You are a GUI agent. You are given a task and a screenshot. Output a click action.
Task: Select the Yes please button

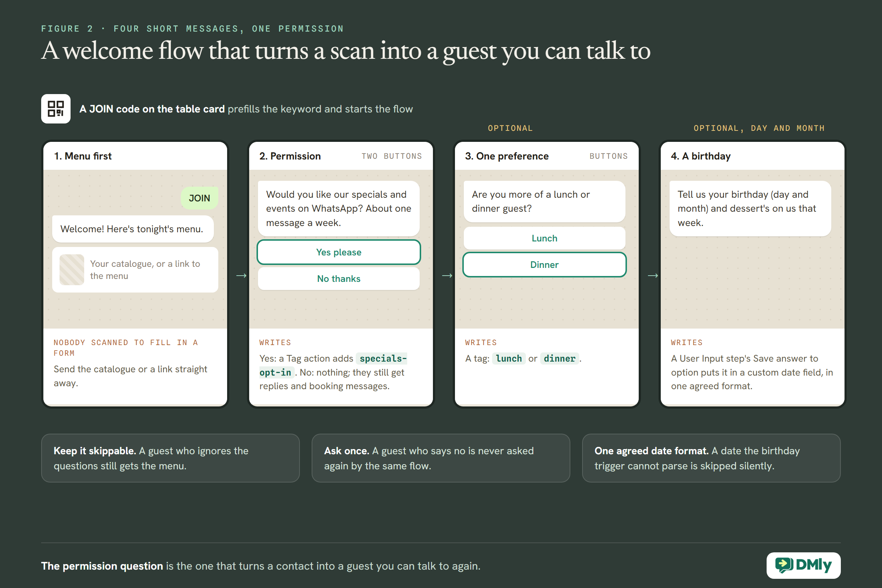click(338, 252)
